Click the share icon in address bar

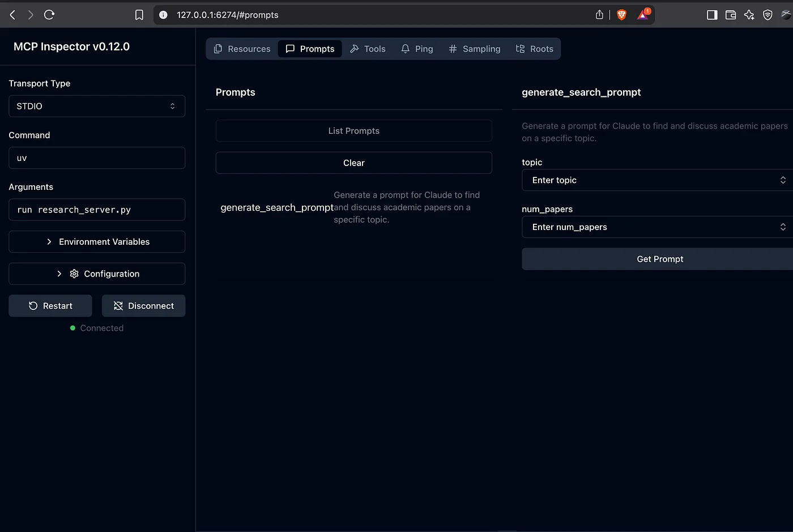point(599,15)
